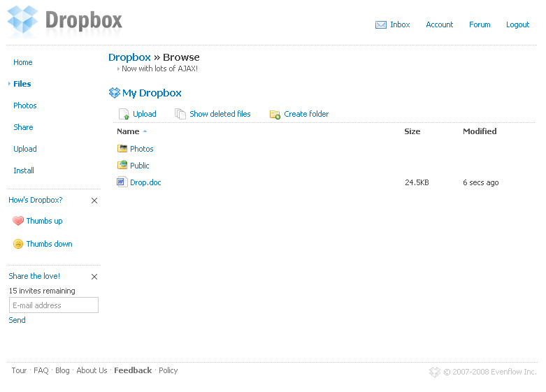Viewport: 546px width, 392px height.
Task: Click the Public folder icon
Action: [122, 165]
